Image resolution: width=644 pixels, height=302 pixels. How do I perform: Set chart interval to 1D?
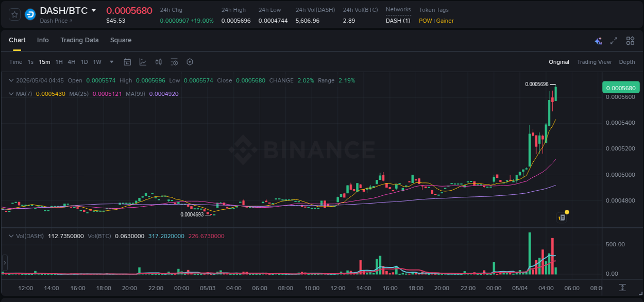84,62
